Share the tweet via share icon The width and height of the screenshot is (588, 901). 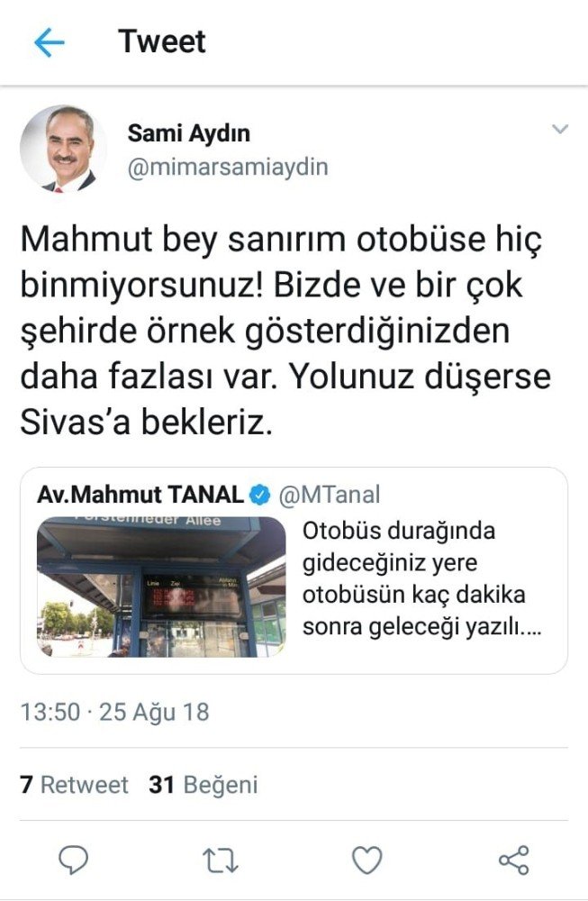pos(514,860)
